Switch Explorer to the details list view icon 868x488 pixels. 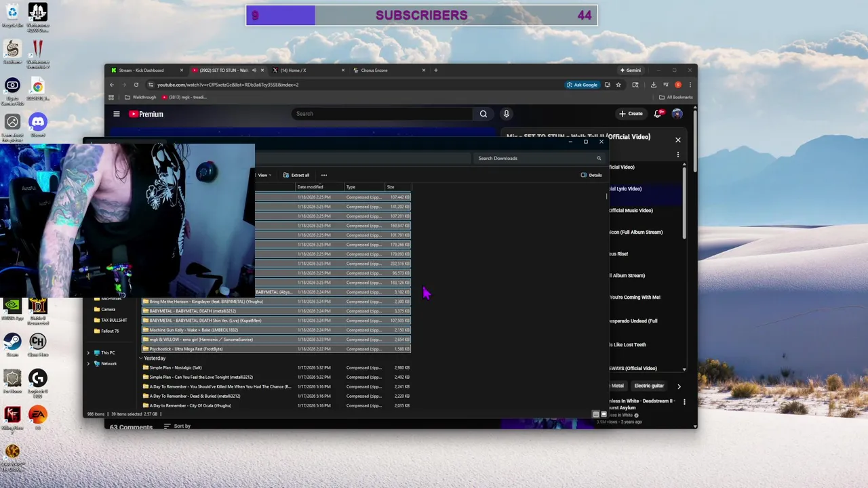pos(595,414)
